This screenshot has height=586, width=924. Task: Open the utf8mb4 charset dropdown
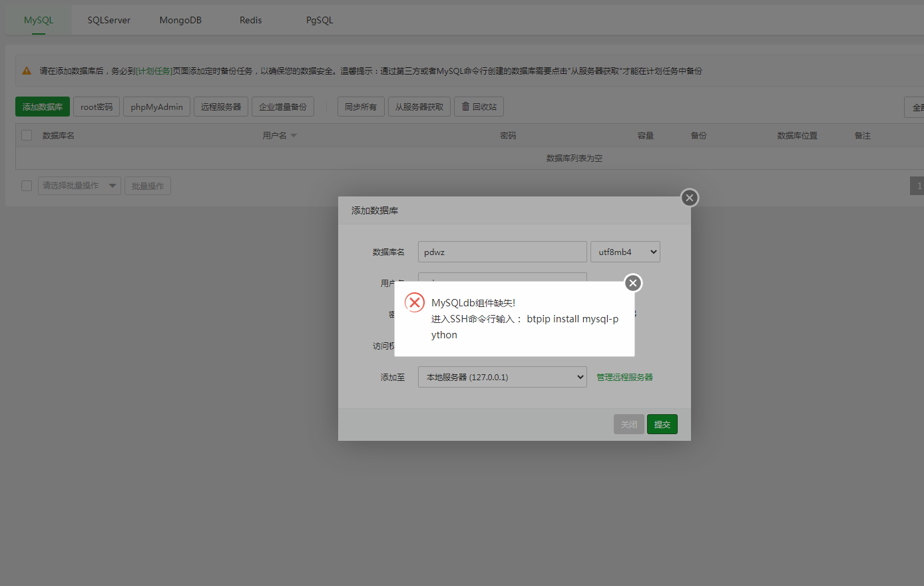[625, 252]
